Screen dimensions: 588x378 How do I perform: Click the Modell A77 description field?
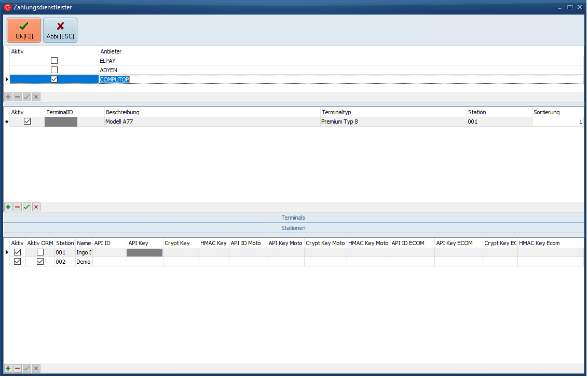tap(212, 122)
